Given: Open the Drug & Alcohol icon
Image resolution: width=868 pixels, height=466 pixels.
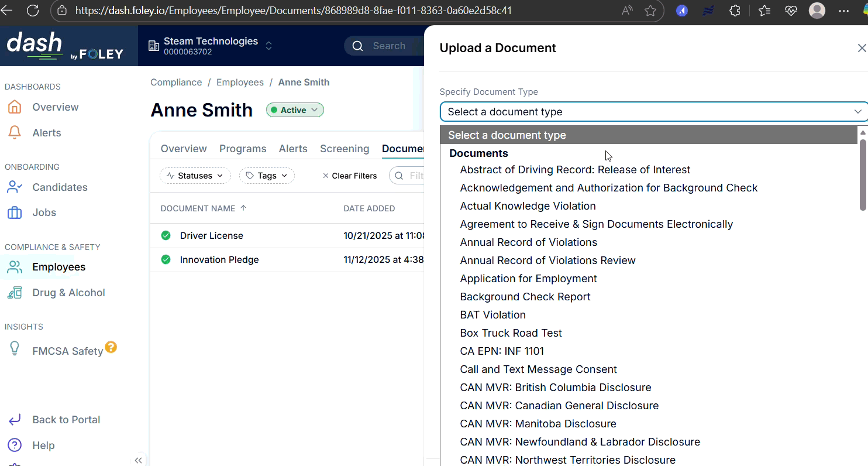Looking at the screenshot, I should (14, 292).
